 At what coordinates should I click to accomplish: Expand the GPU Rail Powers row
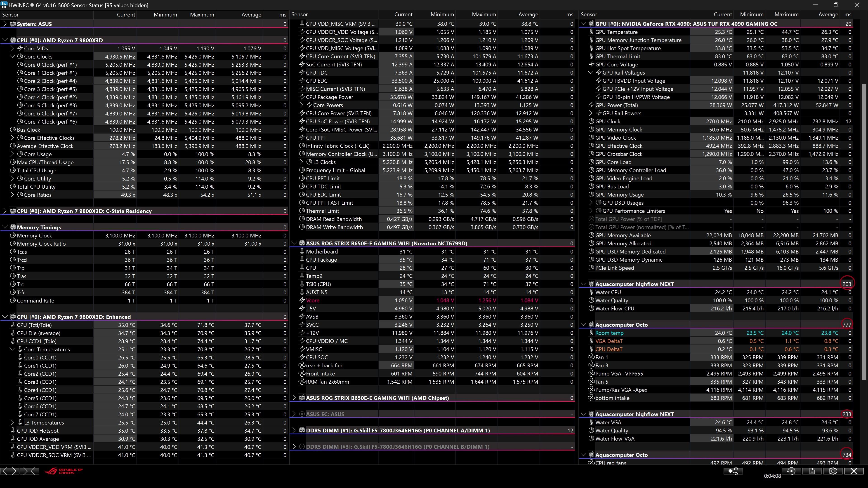591,113
